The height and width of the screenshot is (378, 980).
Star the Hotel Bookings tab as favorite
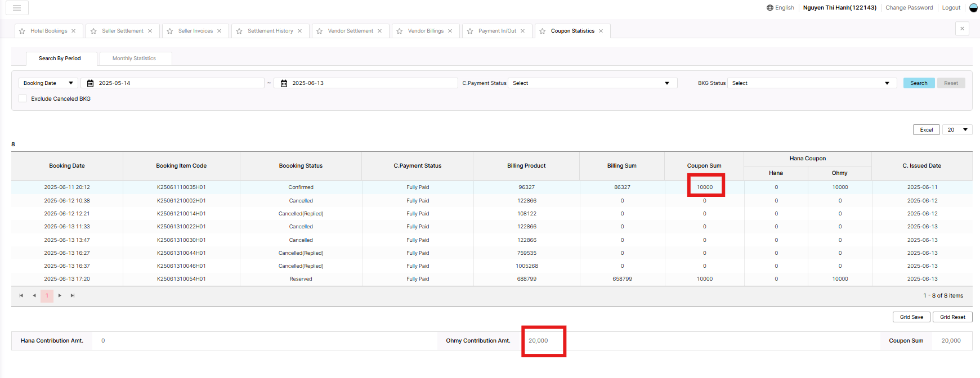pos(22,31)
